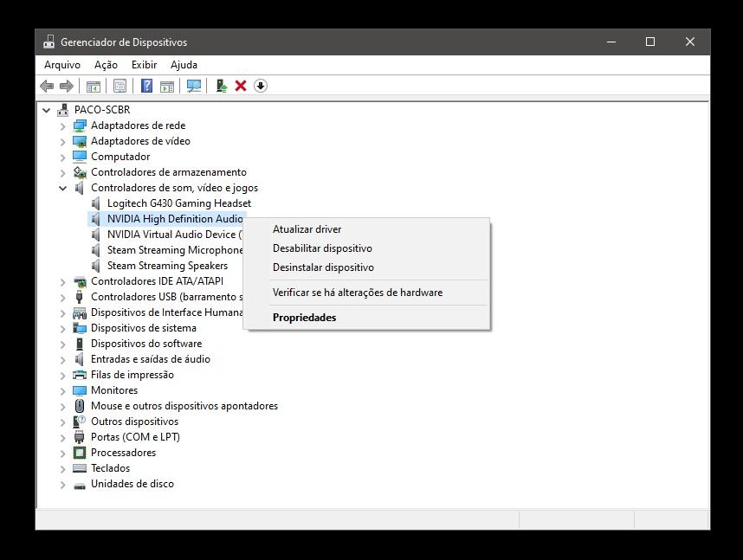The image size is (743, 560).
Task: Close the Gerenciador de Dispositivos window
Action: click(x=690, y=42)
